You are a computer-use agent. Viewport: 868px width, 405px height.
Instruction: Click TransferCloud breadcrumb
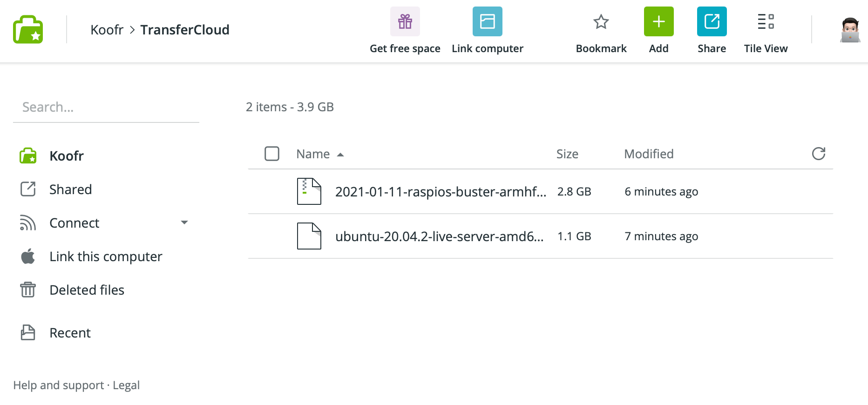click(x=185, y=30)
